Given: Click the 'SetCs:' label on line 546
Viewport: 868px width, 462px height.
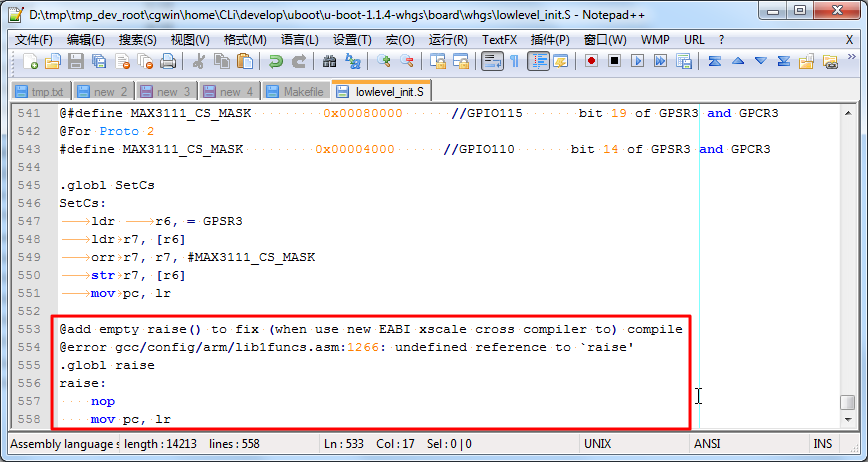Looking at the screenshot, I should (x=83, y=203).
